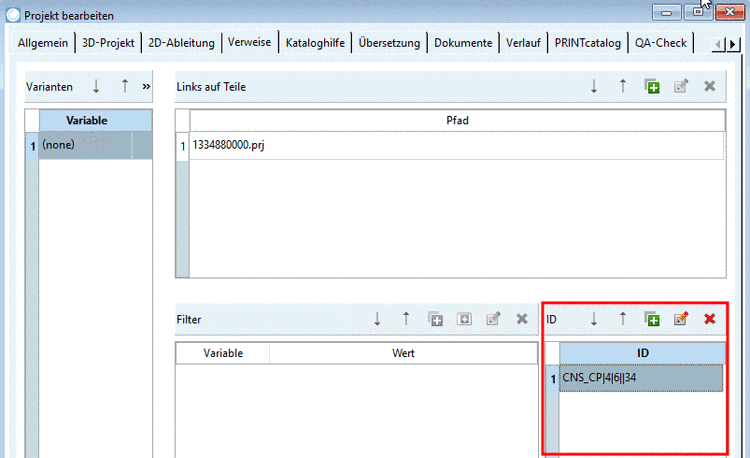This screenshot has width=750, height=458.
Task: Move variant down in Varianten toolbar
Action: pos(96,87)
